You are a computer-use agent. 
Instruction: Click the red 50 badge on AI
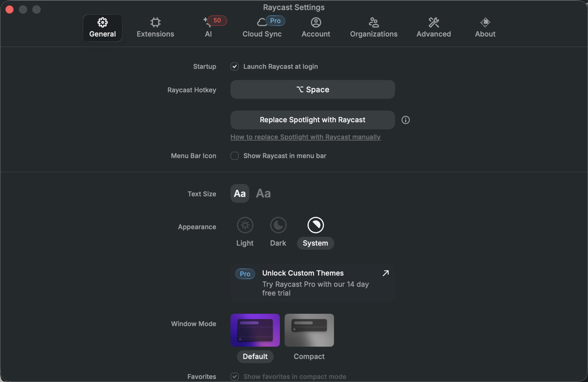pyautogui.click(x=217, y=20)
